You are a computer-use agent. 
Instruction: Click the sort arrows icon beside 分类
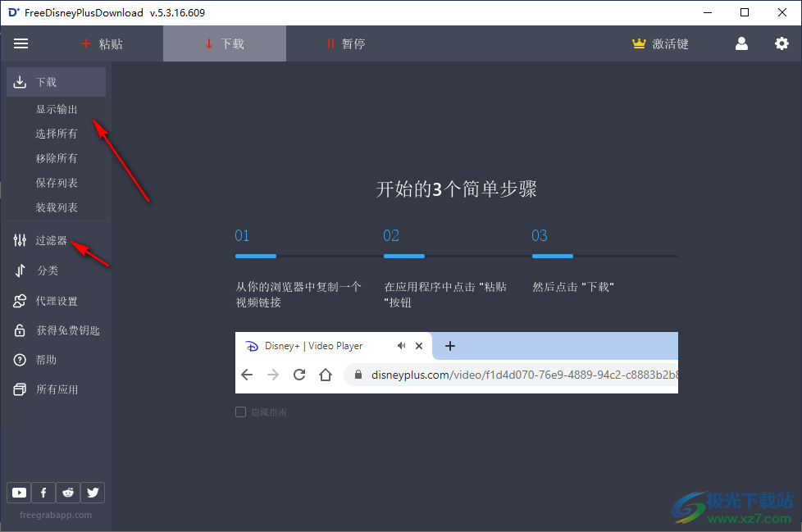[x=20, y=271]
